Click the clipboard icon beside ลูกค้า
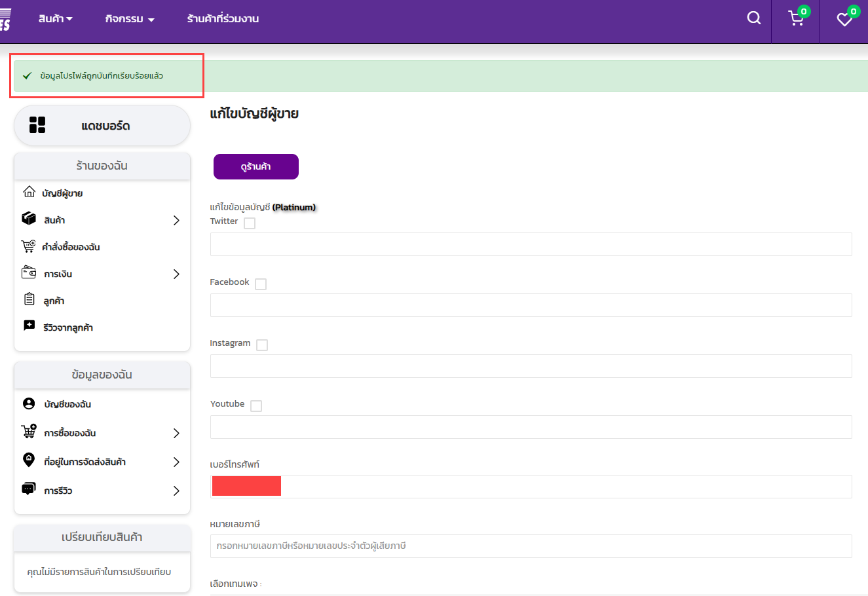 29,300
